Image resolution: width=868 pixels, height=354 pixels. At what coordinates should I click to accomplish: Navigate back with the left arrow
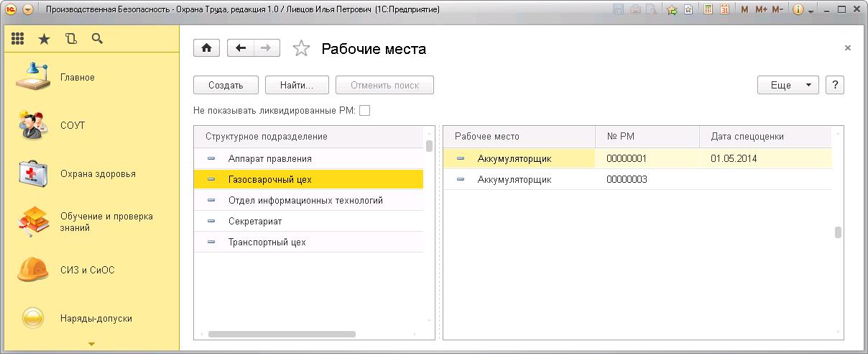[241, 48]
